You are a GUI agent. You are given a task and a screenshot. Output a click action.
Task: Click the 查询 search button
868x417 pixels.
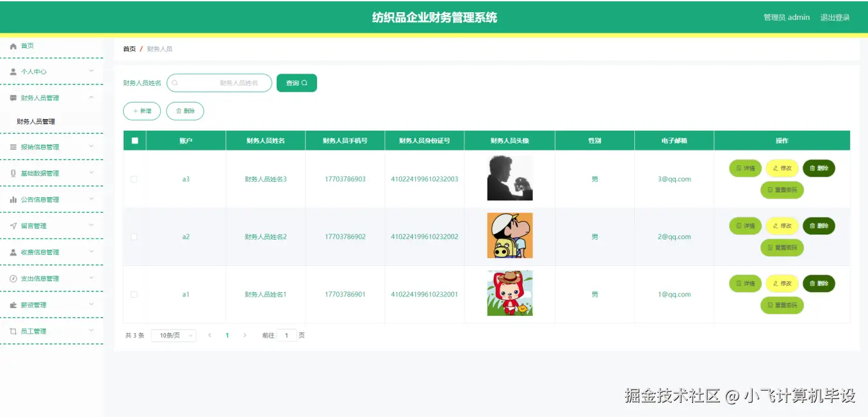pyautogui.click(x=296, y=83)
